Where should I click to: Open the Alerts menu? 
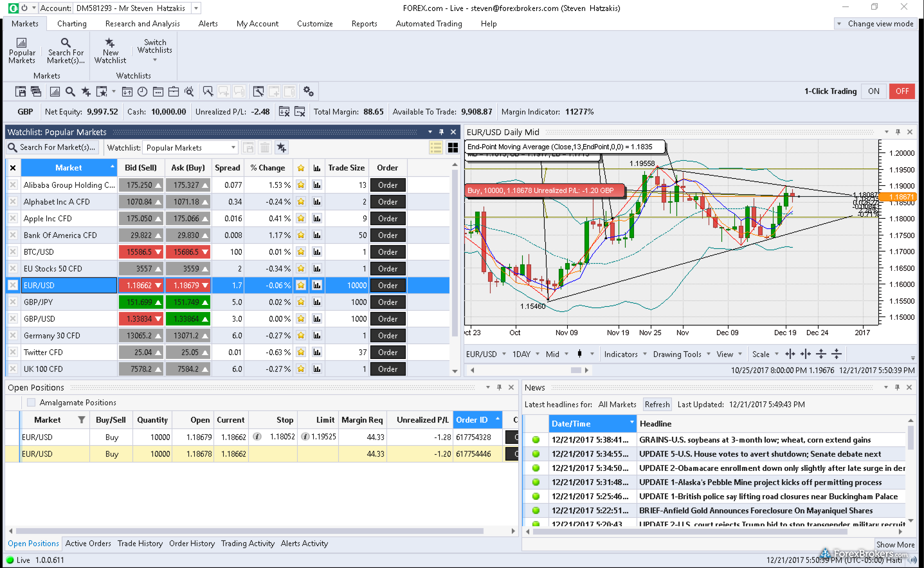208,24
